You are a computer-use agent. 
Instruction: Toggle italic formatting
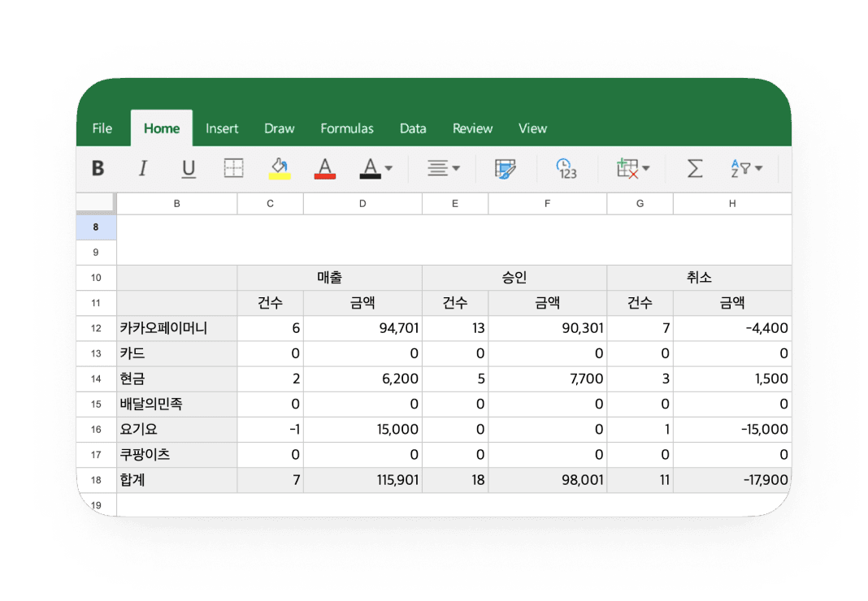tap(143, 168)
